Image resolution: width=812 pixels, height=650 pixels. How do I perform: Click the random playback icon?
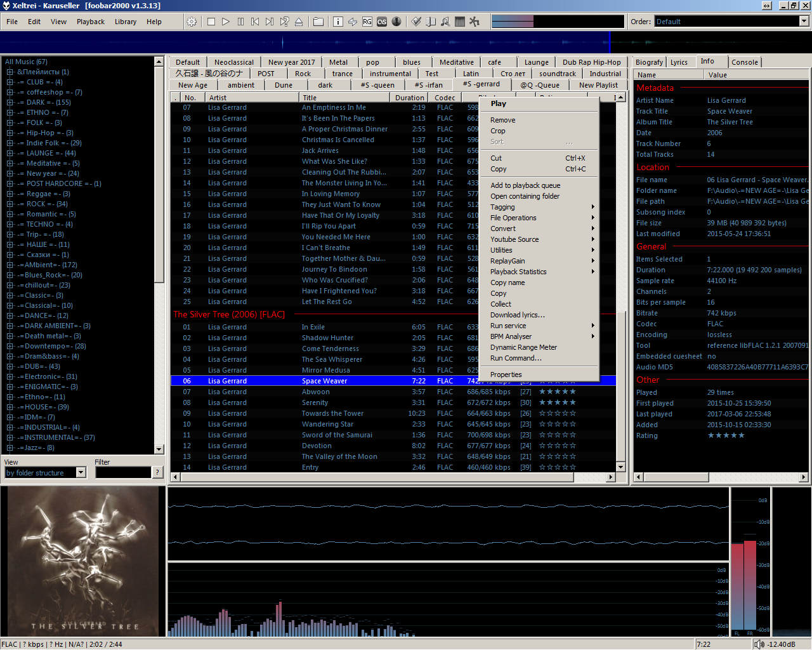284,22
